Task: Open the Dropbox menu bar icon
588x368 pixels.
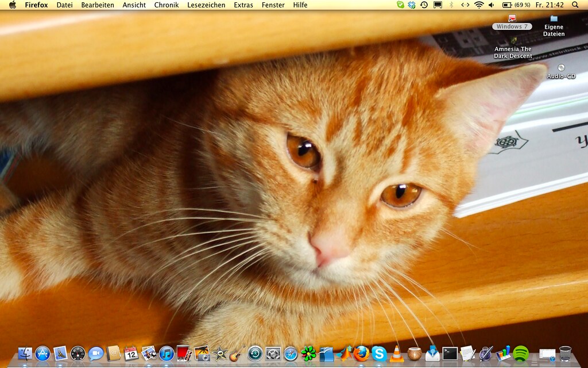Action: click(x=412, y=5)
